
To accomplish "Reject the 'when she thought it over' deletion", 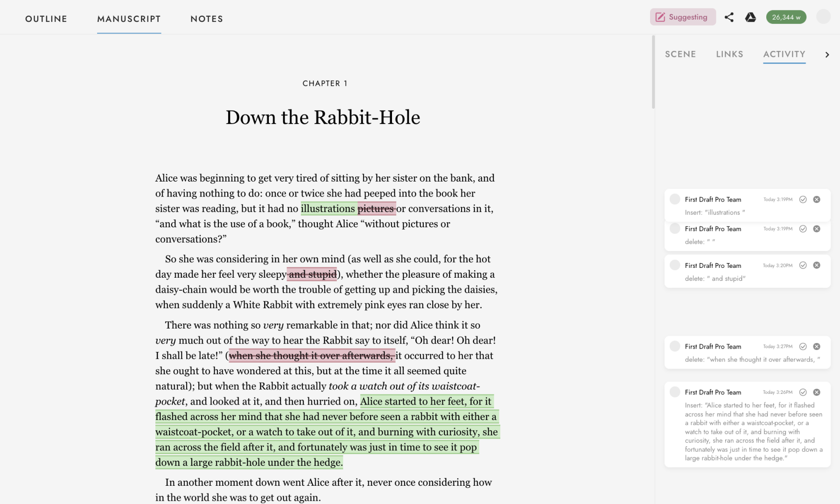I will tap(817, 346).
